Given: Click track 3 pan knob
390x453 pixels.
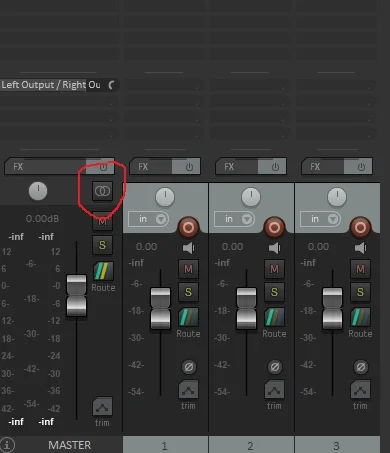Looking at the screenshot, I should pos(337,197).
